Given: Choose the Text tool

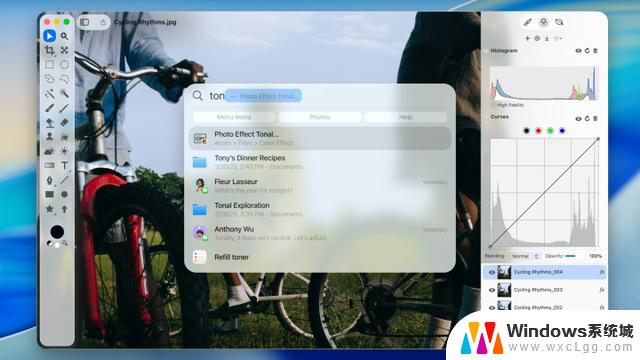Looking at the screenshot, I should [x=64, y=165].
